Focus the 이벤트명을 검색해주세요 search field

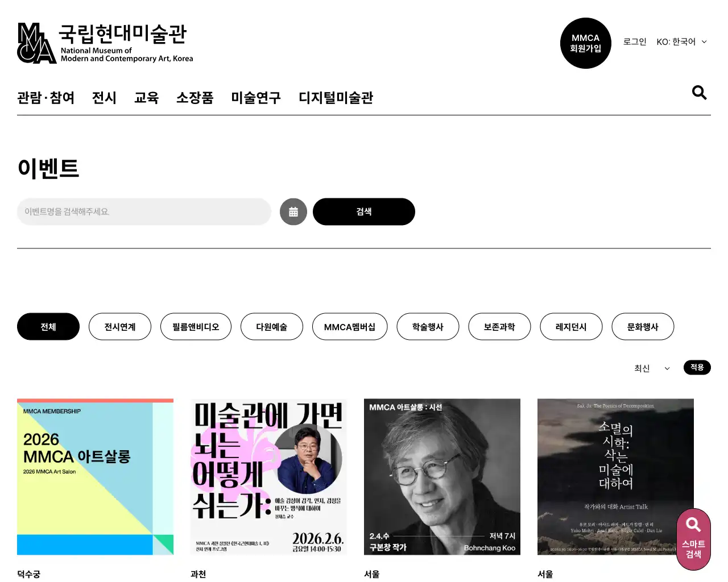coord(144,211)
